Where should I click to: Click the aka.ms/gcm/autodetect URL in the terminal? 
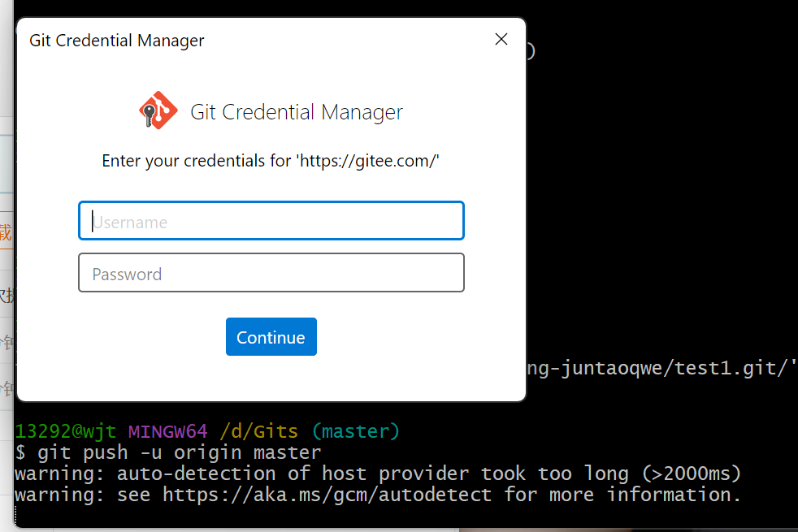327,495
